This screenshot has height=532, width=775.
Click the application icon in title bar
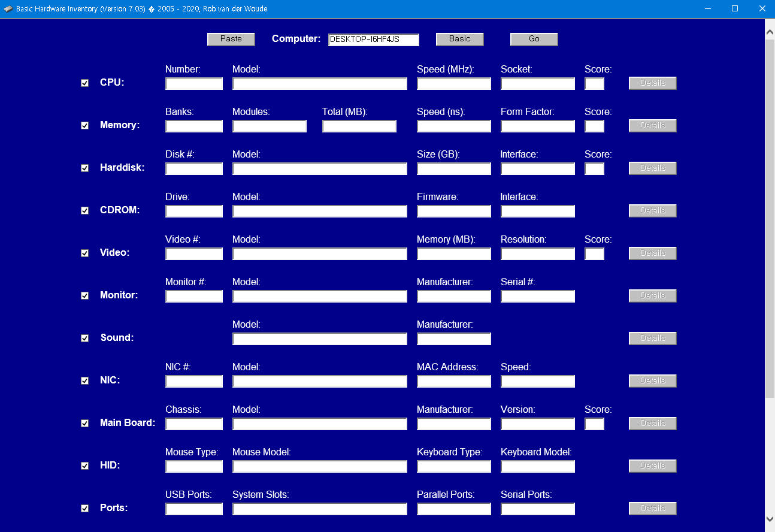tap(8, 9)
